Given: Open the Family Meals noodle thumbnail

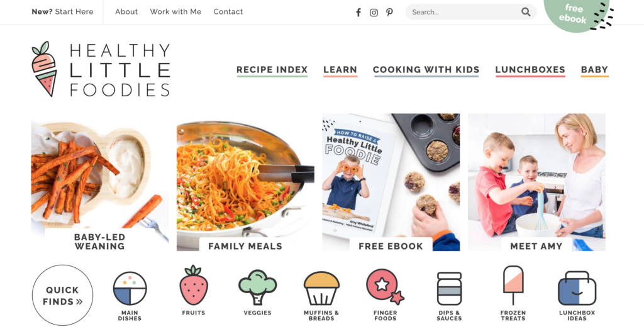Looking at the screenshot, I should (245, 182).
